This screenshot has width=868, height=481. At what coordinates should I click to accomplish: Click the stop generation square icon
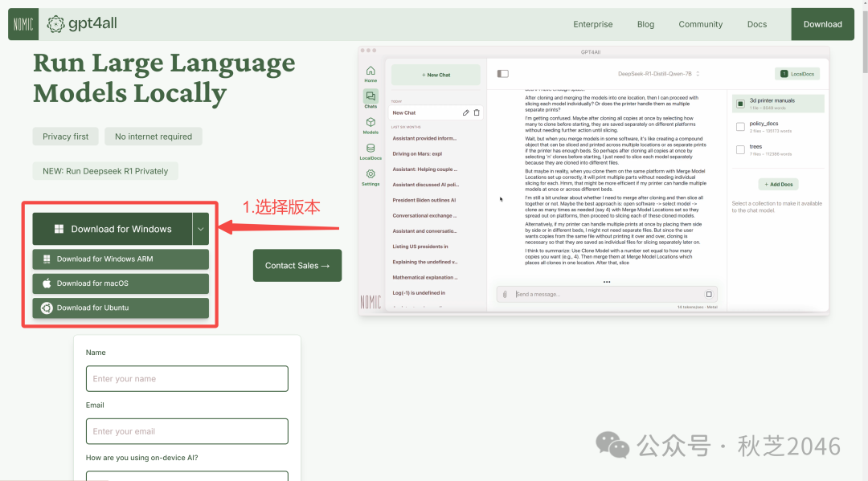(709, 294)
